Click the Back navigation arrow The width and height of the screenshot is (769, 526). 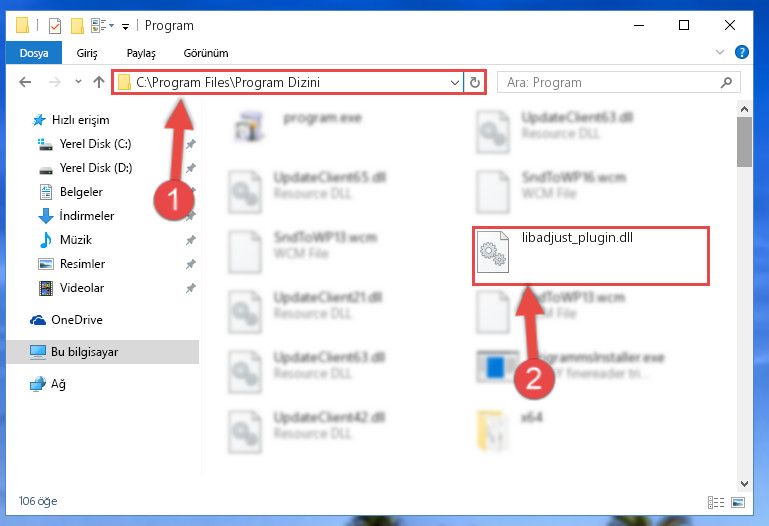25,82
